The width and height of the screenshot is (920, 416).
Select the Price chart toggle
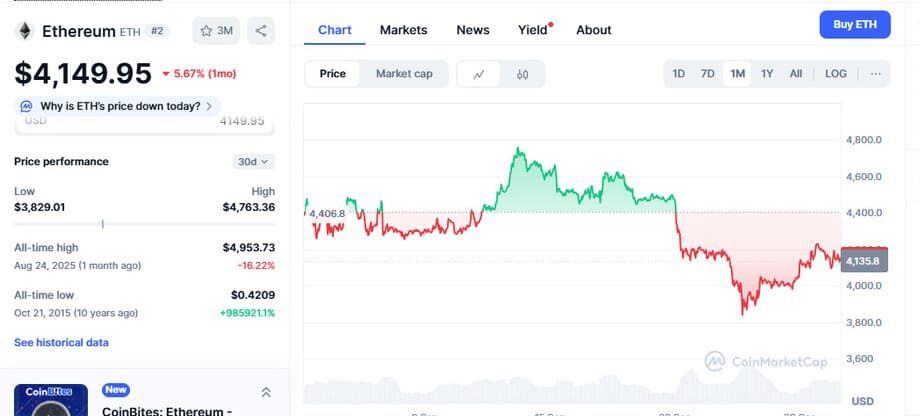click(x=333, y=74)
